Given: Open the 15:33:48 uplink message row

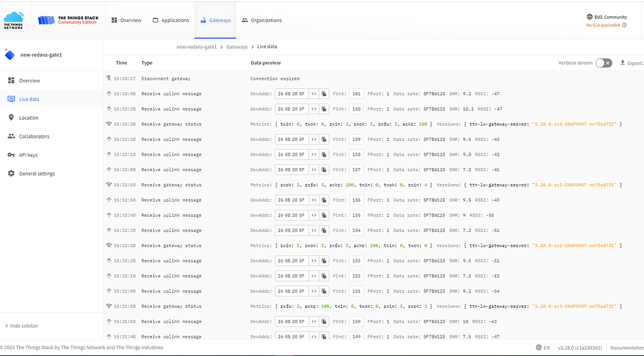Looking at the screenshot, I should [x=374, y=93].
